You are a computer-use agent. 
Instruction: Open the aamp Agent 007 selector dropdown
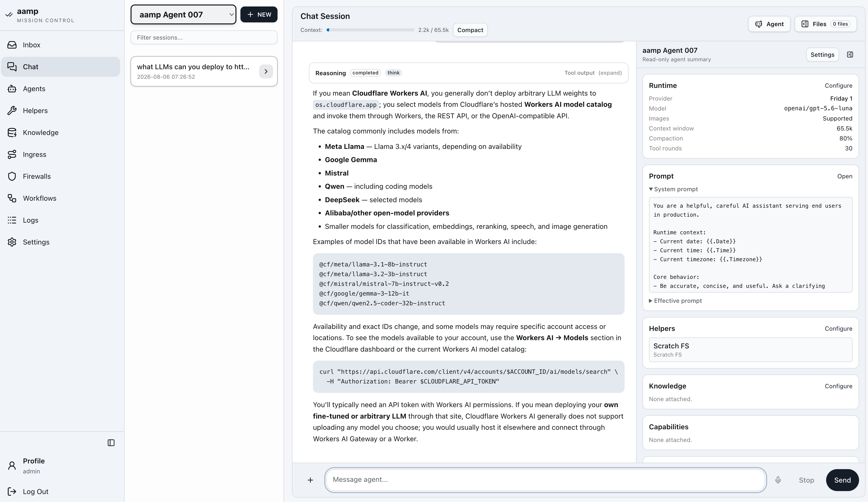183,15
